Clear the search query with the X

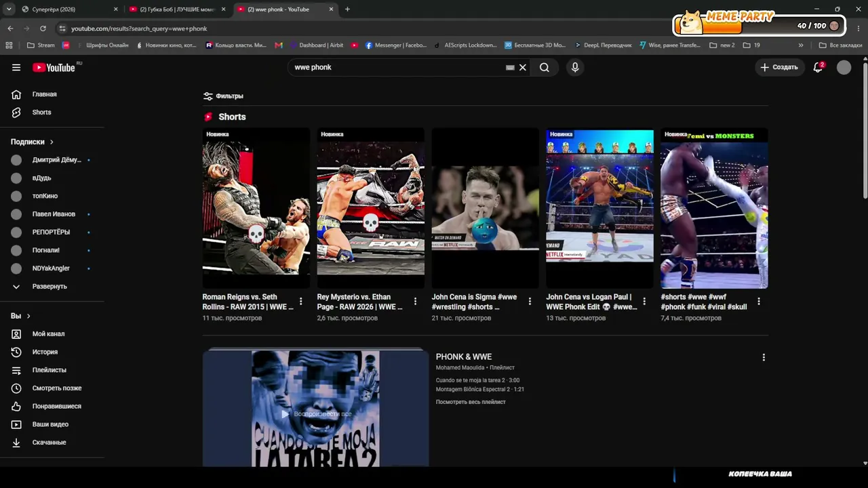click(x=523, y=68)
